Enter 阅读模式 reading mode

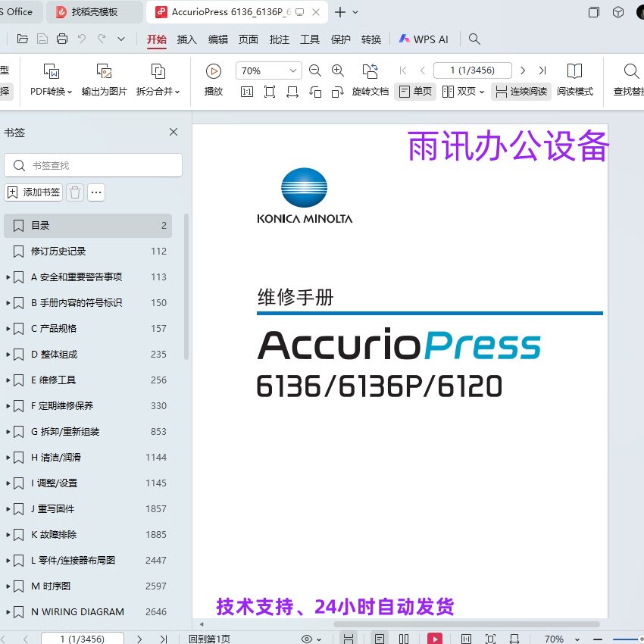(574, 80)
